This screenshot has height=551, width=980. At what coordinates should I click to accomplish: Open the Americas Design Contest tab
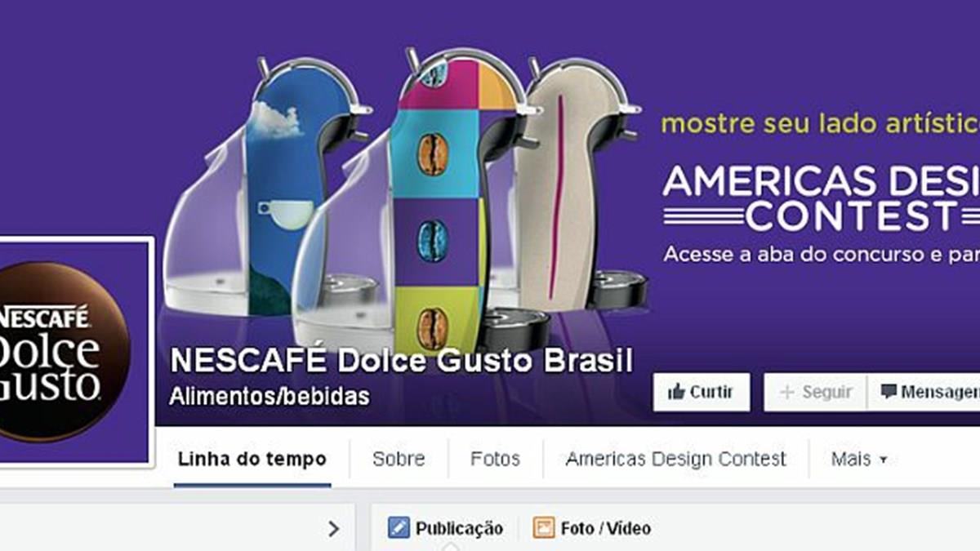pyautogui.click(x=675, y=459)
